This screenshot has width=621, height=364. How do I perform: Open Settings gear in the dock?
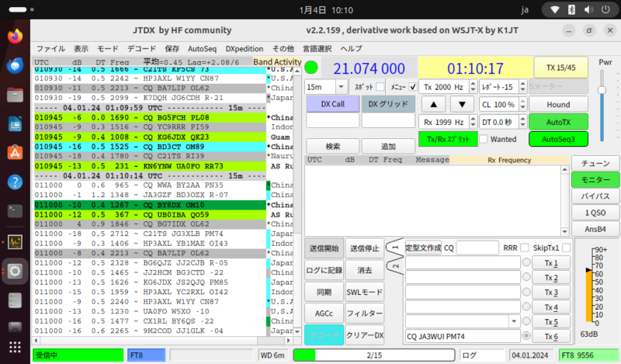pyautogui.click(x=15, y=272)
